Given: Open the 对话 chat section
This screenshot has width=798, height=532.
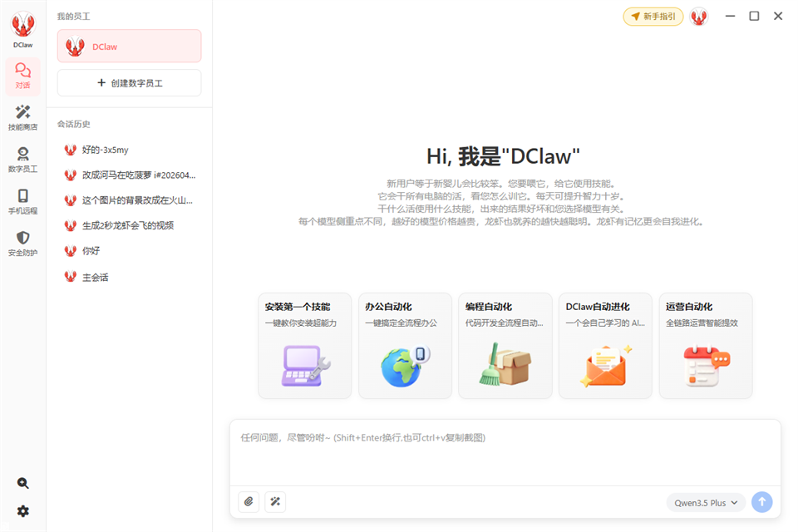Looking at the screenshot, I should click(23, 76).
